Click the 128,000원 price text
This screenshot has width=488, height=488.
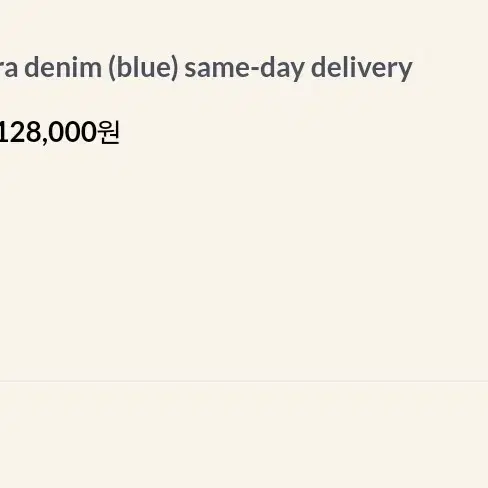tap(59, 132)
